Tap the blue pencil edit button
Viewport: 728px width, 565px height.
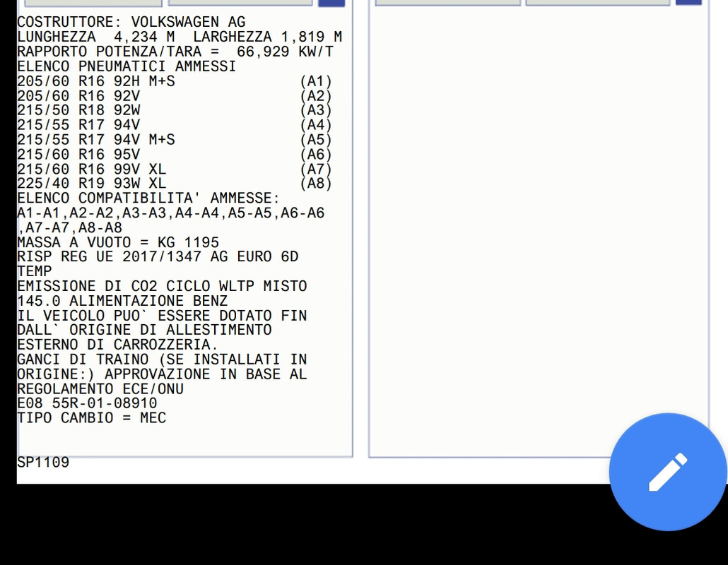click(x=668, y=471)
